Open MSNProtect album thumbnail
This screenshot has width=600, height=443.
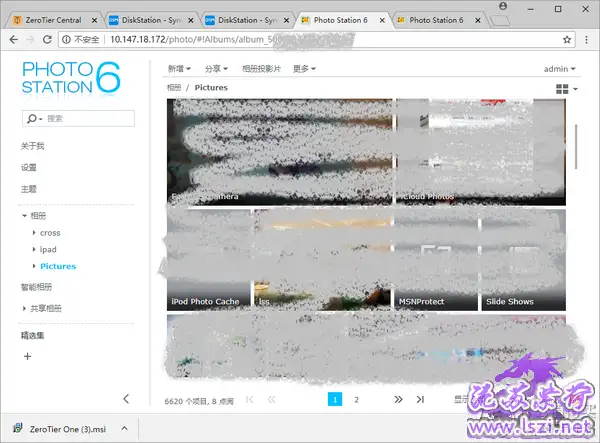[x=436, y=260]
